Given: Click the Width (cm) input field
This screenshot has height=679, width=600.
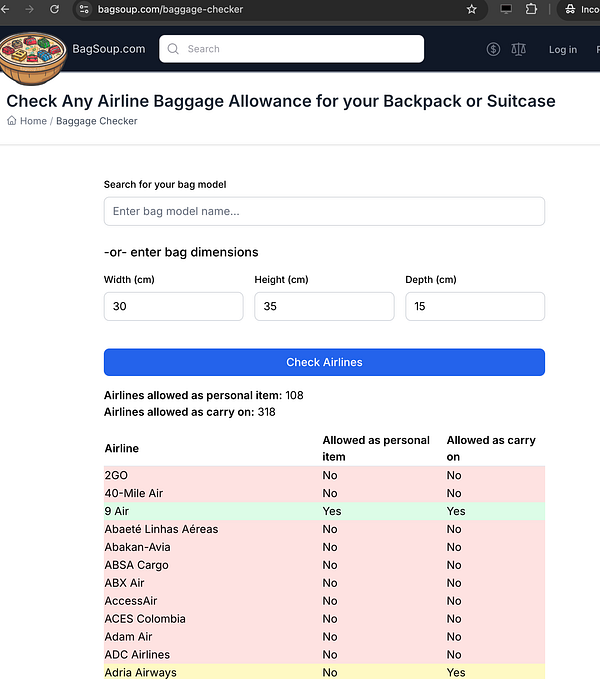Looking at the screenshot, I should click(173, 306).
